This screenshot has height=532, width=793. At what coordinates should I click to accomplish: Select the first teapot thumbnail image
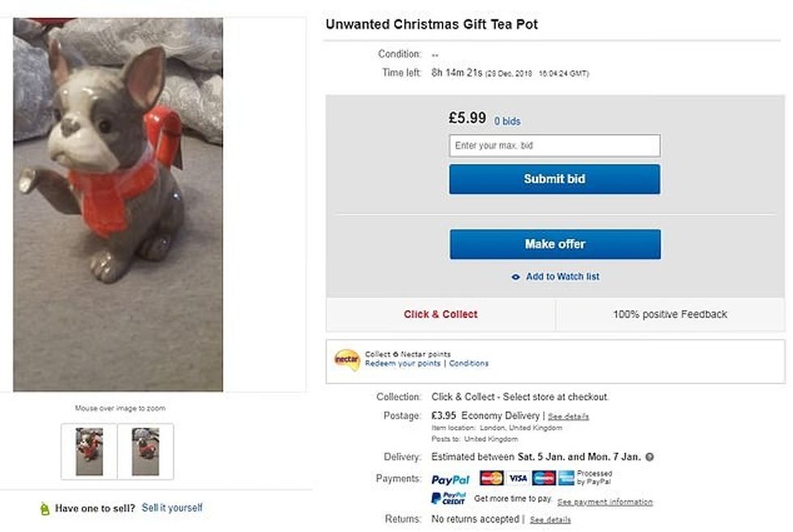89,451
